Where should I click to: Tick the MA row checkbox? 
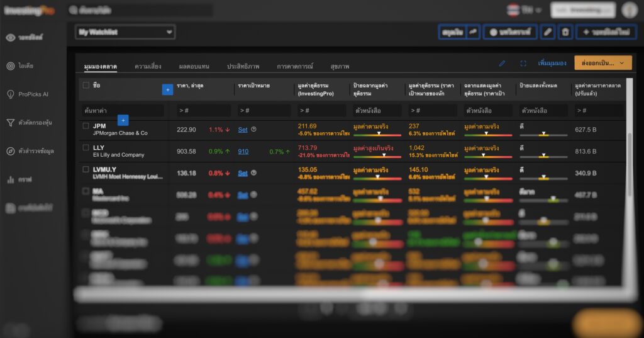pyautogui.click(x=86, y=191)
